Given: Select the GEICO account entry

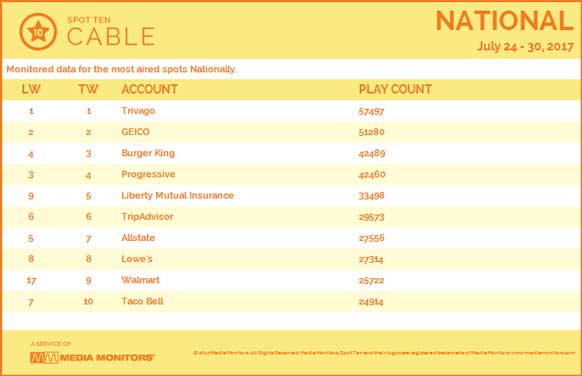Looking at the screenshot, I should tap(135, 132).
